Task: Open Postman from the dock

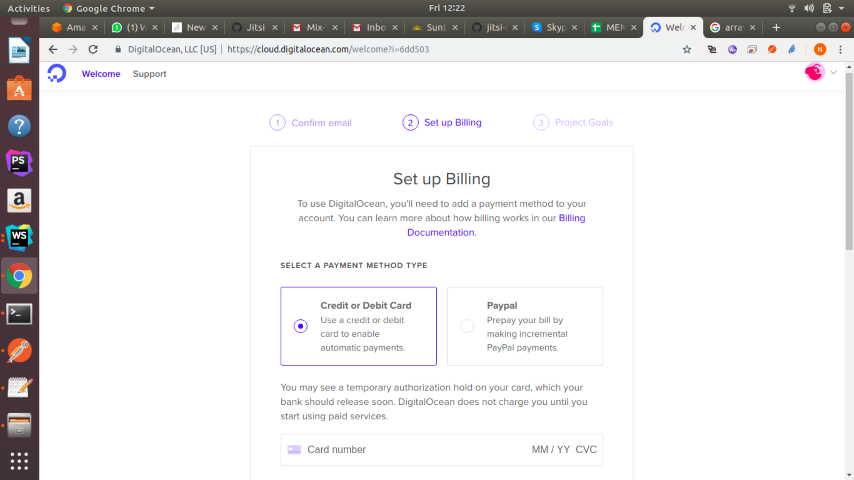Action: pyautogui.click(x=19, y=351)
